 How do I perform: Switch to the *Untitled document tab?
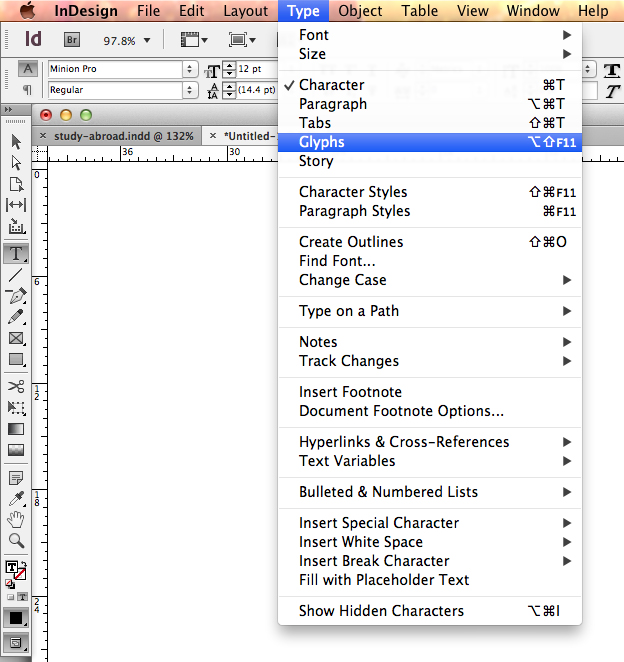249,136
